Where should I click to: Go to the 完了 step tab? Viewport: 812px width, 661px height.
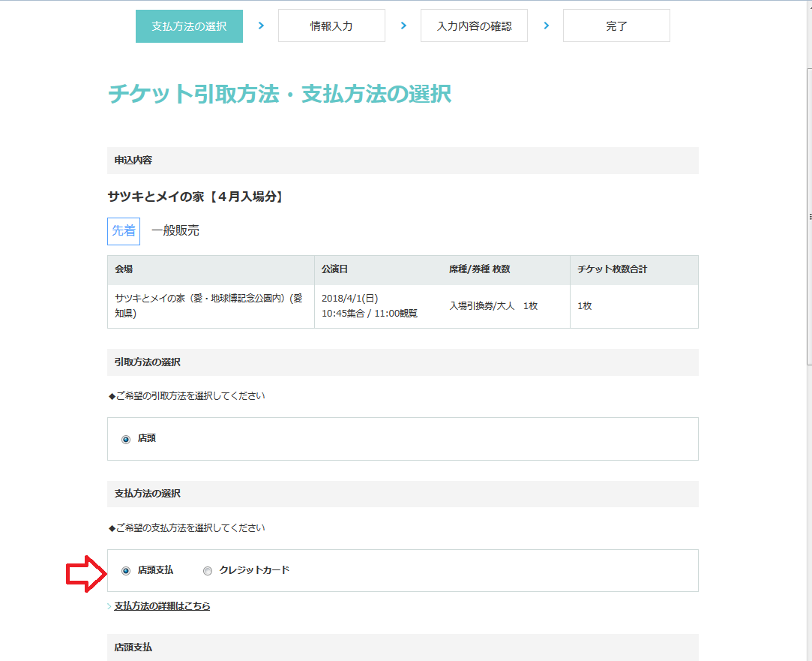click(616, 26)
